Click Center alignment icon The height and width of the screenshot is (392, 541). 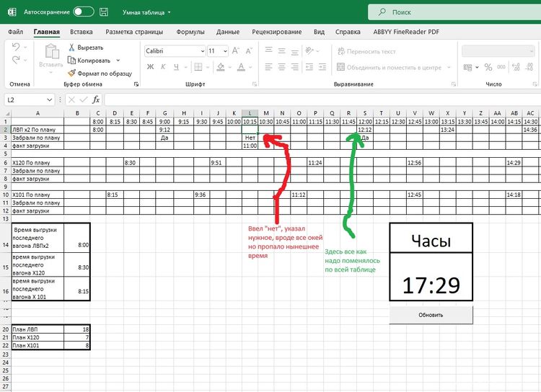click(x=282, y=67)
